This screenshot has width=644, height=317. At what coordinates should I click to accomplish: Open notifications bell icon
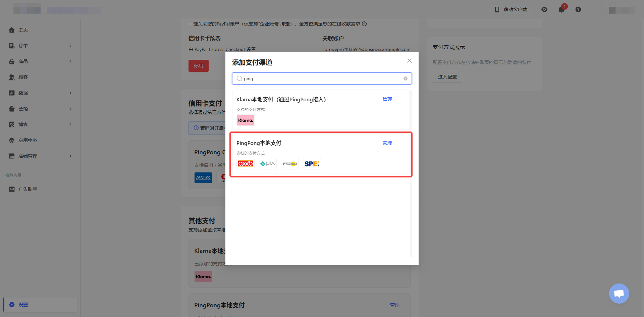click(x=561, y=9)
